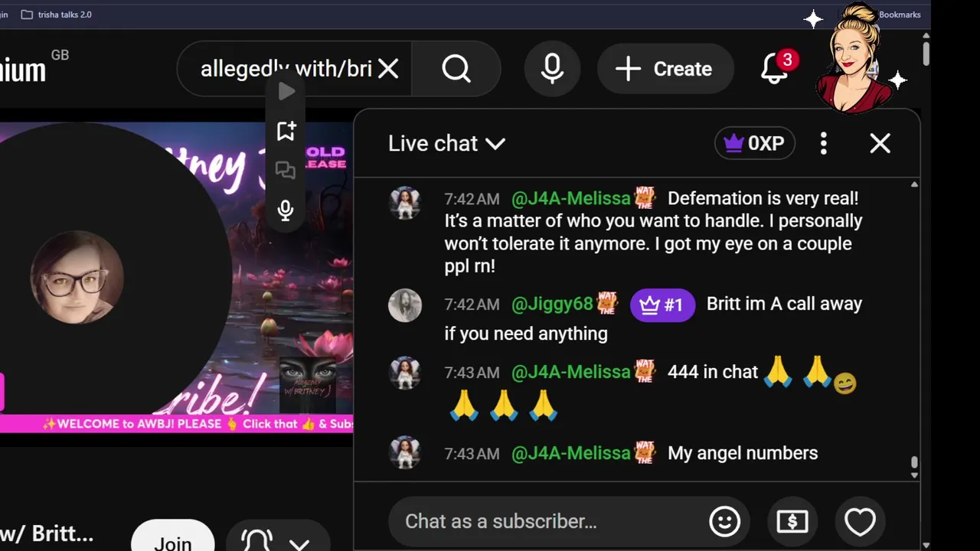Clear the search text with X
The width and height of the screenshot is (980, 551).
(x=388, y=69)
